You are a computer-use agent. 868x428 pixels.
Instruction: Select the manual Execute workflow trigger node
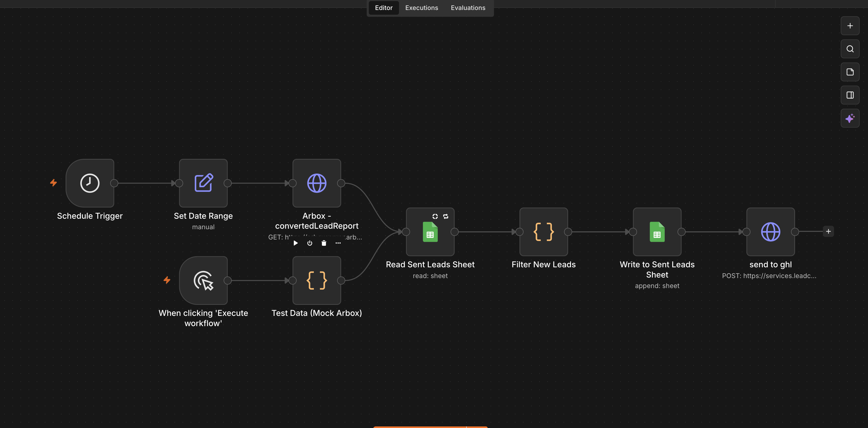203,280
